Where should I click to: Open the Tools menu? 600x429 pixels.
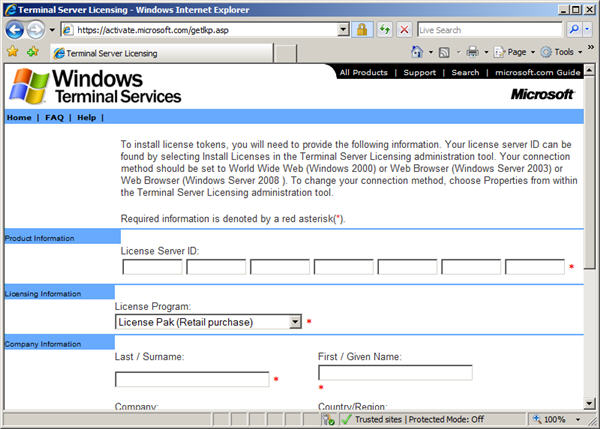562,52
